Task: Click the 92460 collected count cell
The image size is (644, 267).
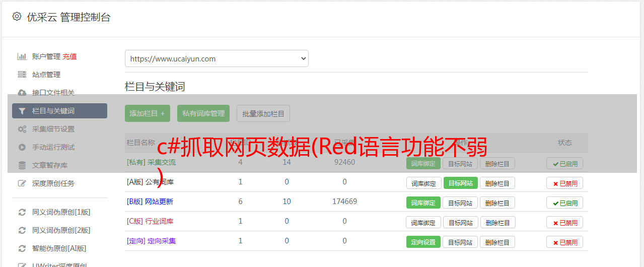Action: click(x=344, y=162)
